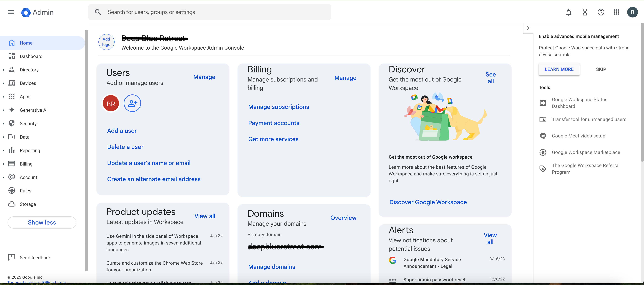Click the Google Admin logo
Image resolution: width=644 pixels, height=285 pixels.
(37, 12)
